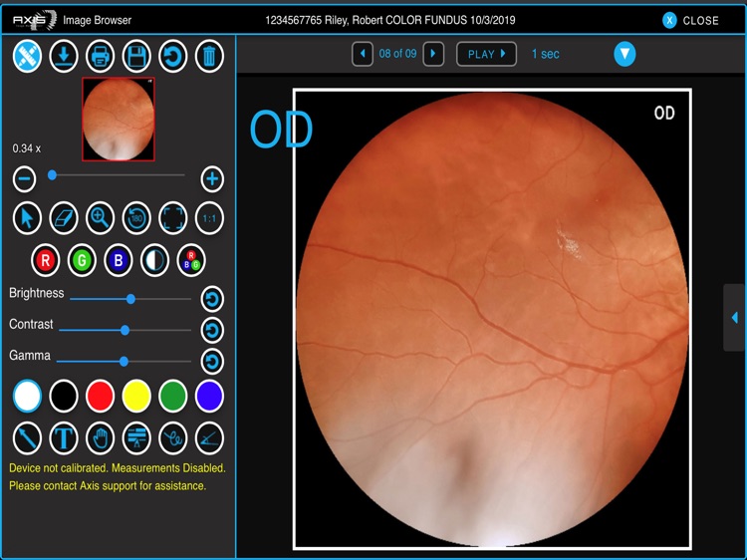The height and width of the screenshot is (560, 747).
Task: Select the arrow pointer tool
Action: 27,218
